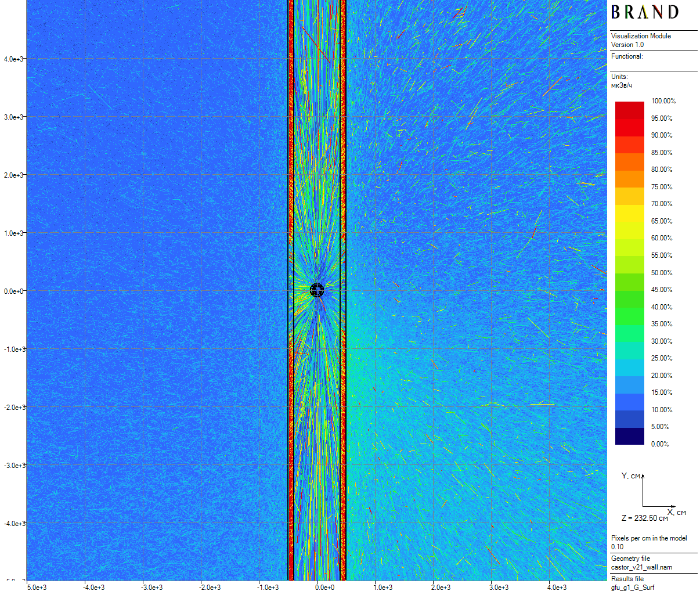The width and height of the screenshot is (700, 598).
Task: Click the 100.00% legend label
Action: [663, 101]
